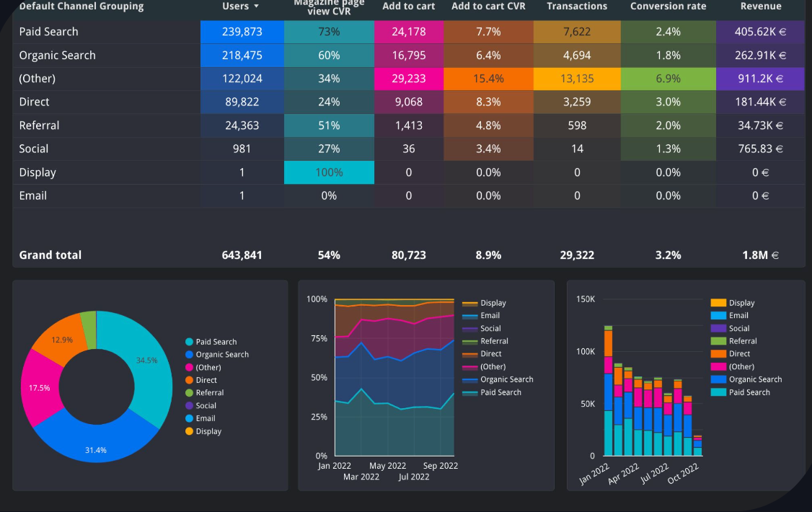Click the 6.9% conversion rate cell
The height and width of the screenshot is (512, 812).
click(668, 79)
